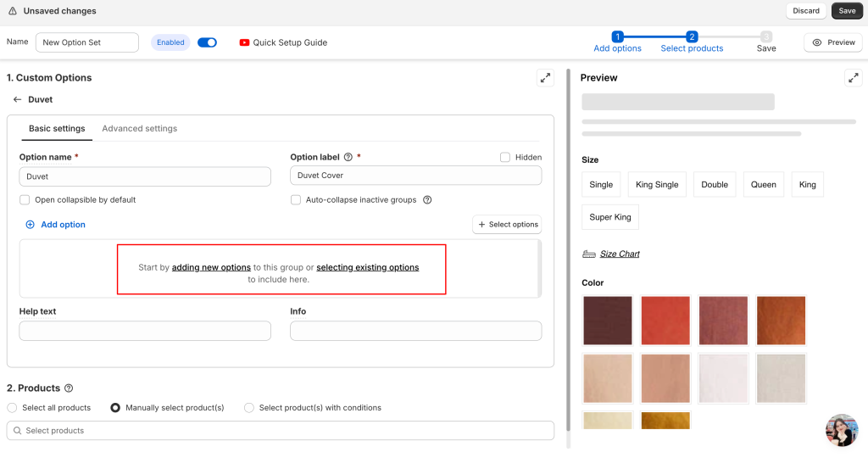Click the back arrow beside Duvet
868x458 pixels.
(x=17, y=100)
